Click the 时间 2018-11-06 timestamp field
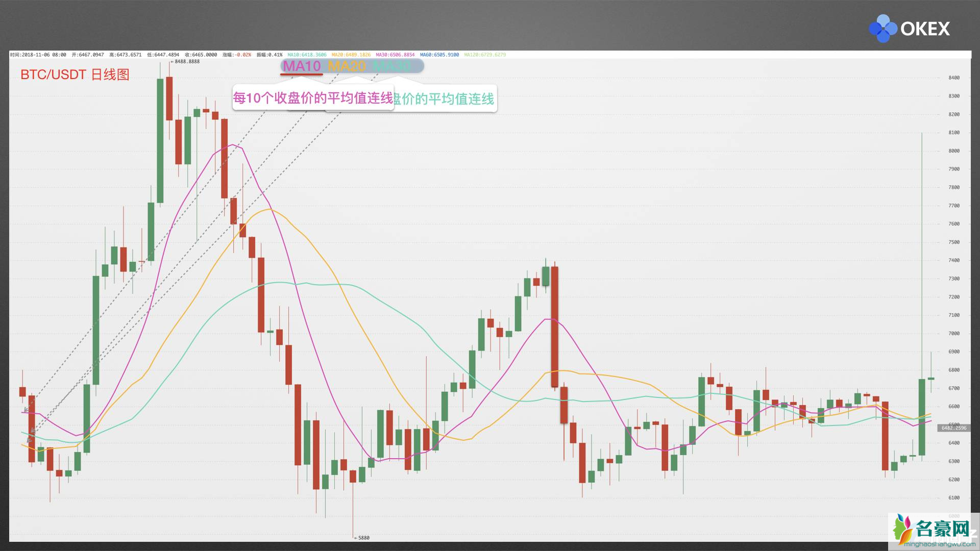Screen dimensions: 980x551 coord(38,55)
